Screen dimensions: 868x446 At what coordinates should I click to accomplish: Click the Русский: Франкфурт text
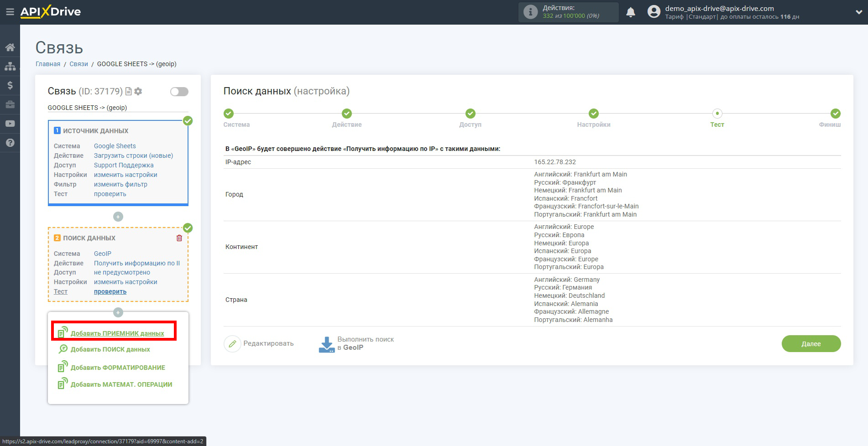[565, 182]
